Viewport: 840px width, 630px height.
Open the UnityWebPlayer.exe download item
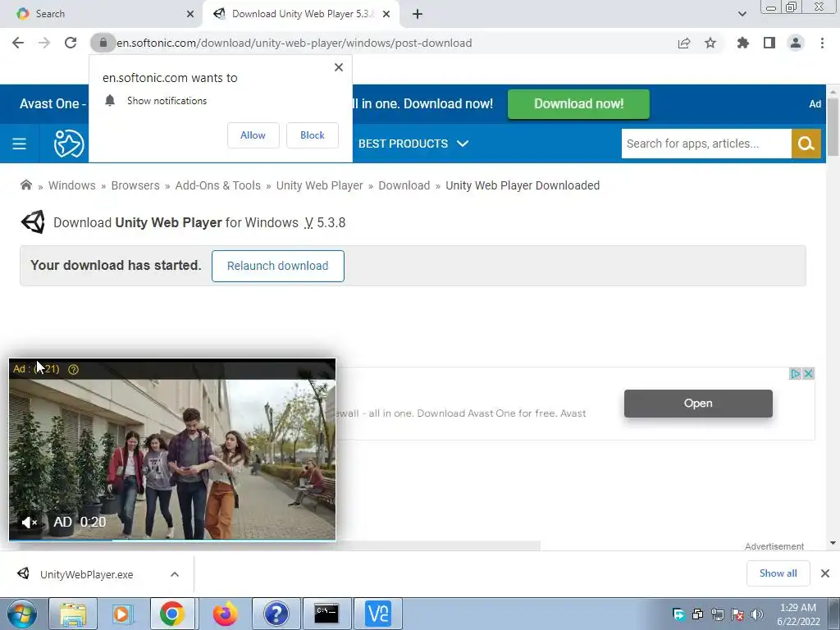[85, 574]
